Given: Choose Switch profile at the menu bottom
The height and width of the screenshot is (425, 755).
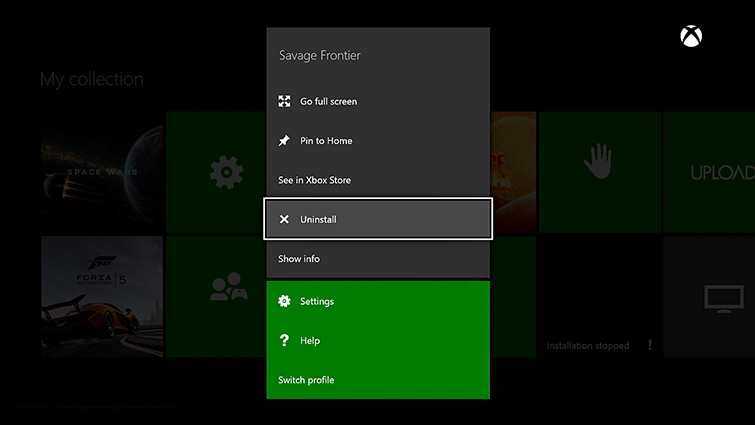Looking at the screenshot, I should (x=306, y=380).
